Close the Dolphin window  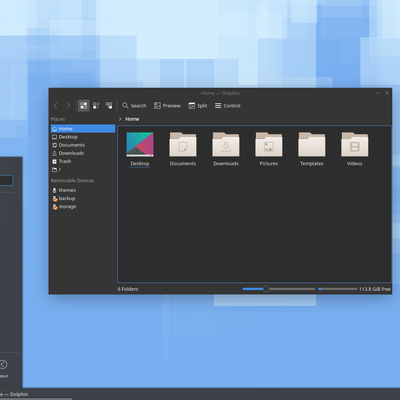[x=387, y=93]
